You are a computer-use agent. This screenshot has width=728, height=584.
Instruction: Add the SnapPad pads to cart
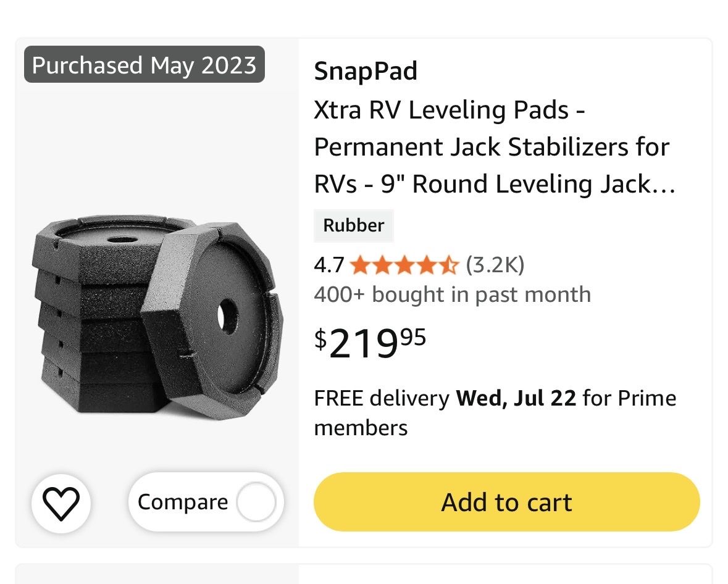(506, 502)
